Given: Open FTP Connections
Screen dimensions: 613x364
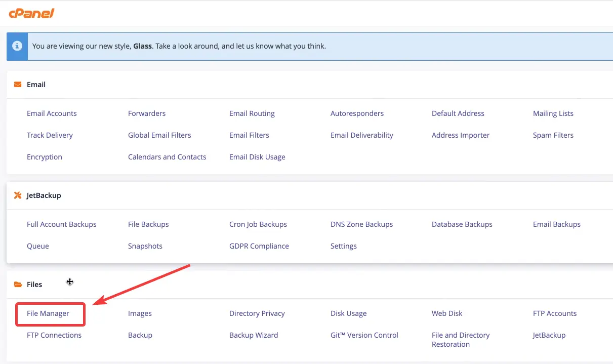Looking at the screenshot, I should (54, 335).
